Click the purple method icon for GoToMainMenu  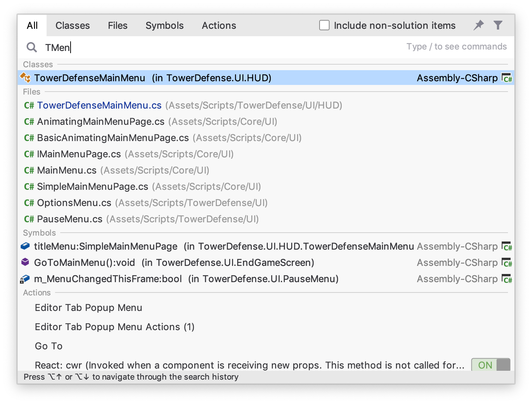(25, 262)
